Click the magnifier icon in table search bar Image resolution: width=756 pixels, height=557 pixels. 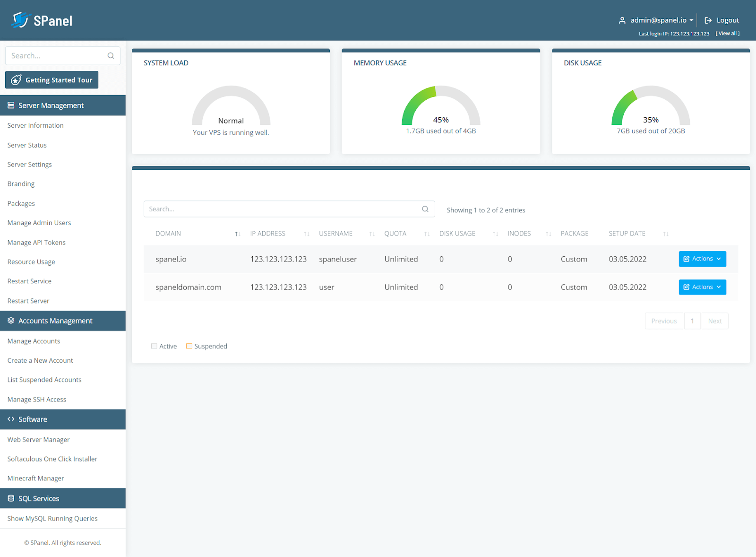[x=424, y=209]
